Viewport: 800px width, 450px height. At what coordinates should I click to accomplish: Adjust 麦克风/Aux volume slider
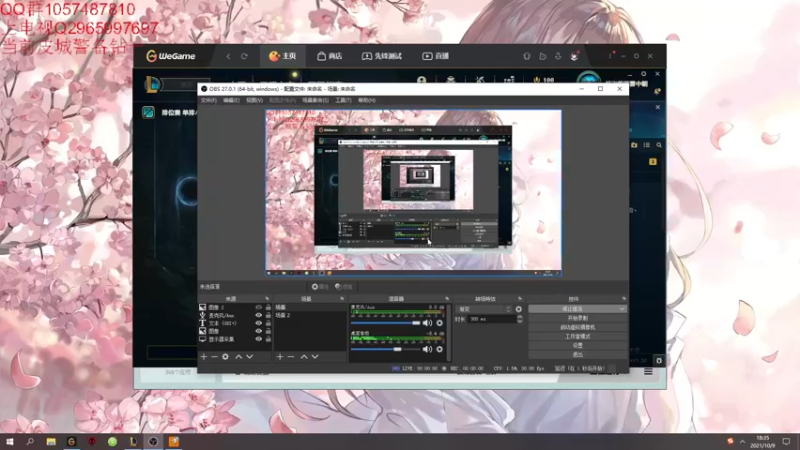[x=386, y=323]
